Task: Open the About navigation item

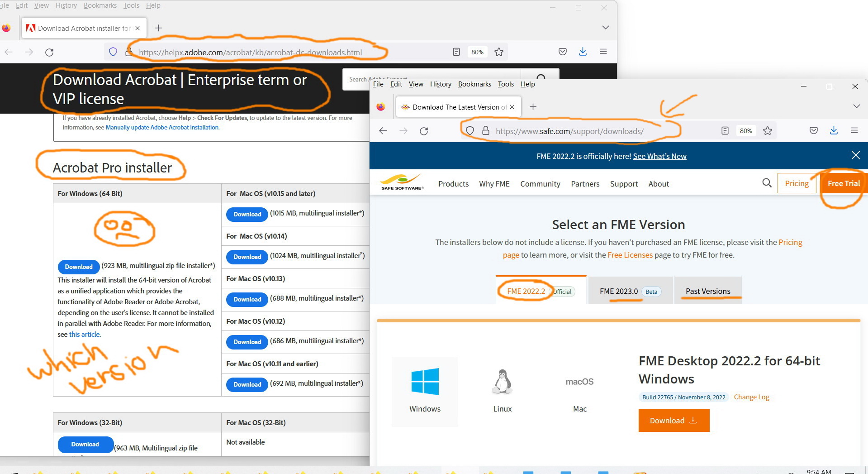Action: (x=659, y=184)
